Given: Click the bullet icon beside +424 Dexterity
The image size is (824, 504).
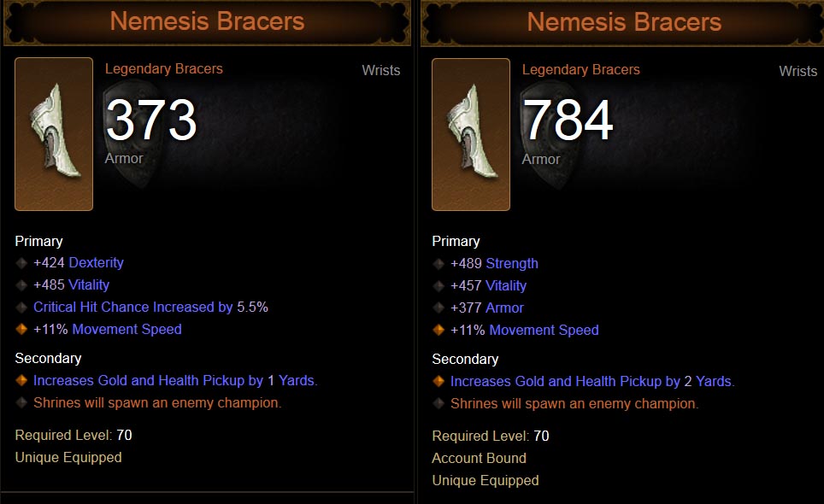Looking at the screenshot, I should click(21, 263).
